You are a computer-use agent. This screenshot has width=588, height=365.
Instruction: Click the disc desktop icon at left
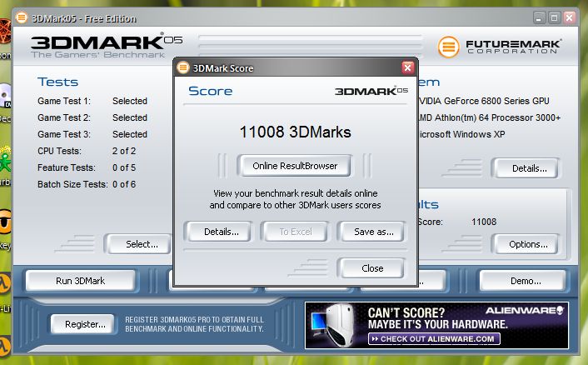click(x=5, y=96)
